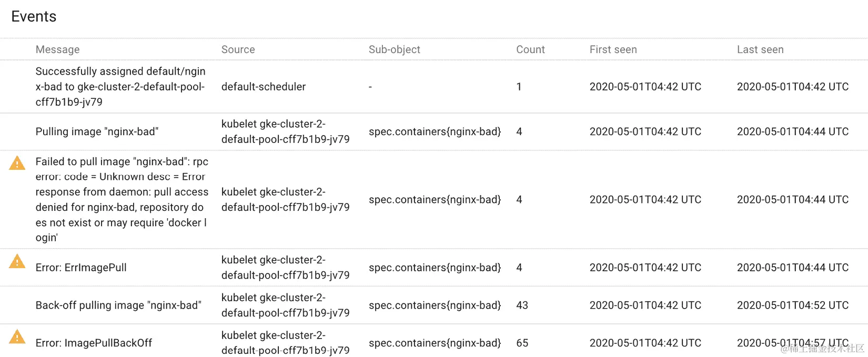Sort by the Sub-object column header
The image size is (868, 357).
point(394,49)
